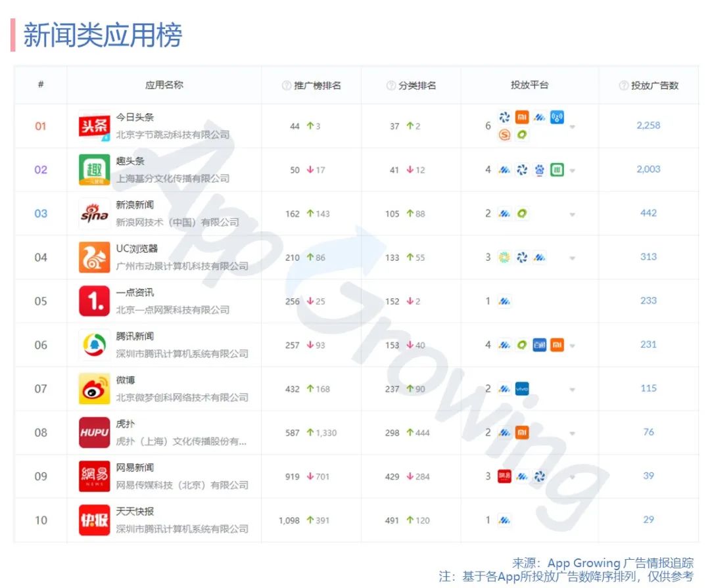
Task: Click the 天天快报 app icon
Action: coord(94,520)
